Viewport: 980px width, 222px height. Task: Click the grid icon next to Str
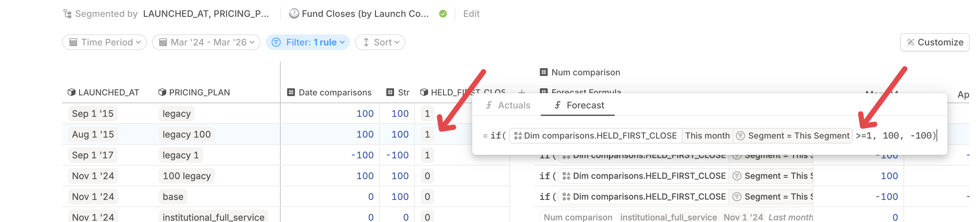click(390, 92)
